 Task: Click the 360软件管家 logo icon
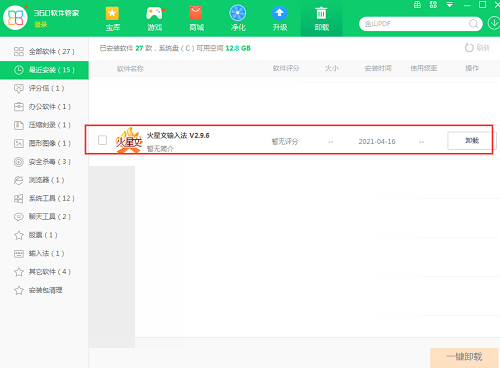[15, 18]
